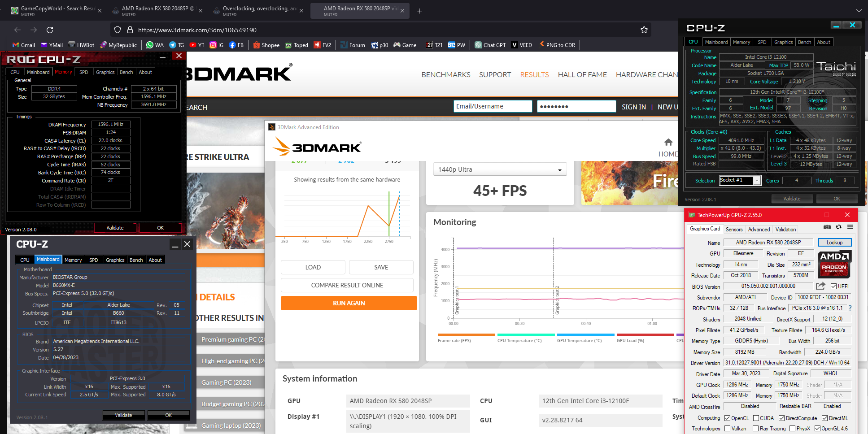The height and width of the screenshot is (434, 868).
Task: Open the YMail bookmark
Action: point(52,45)
